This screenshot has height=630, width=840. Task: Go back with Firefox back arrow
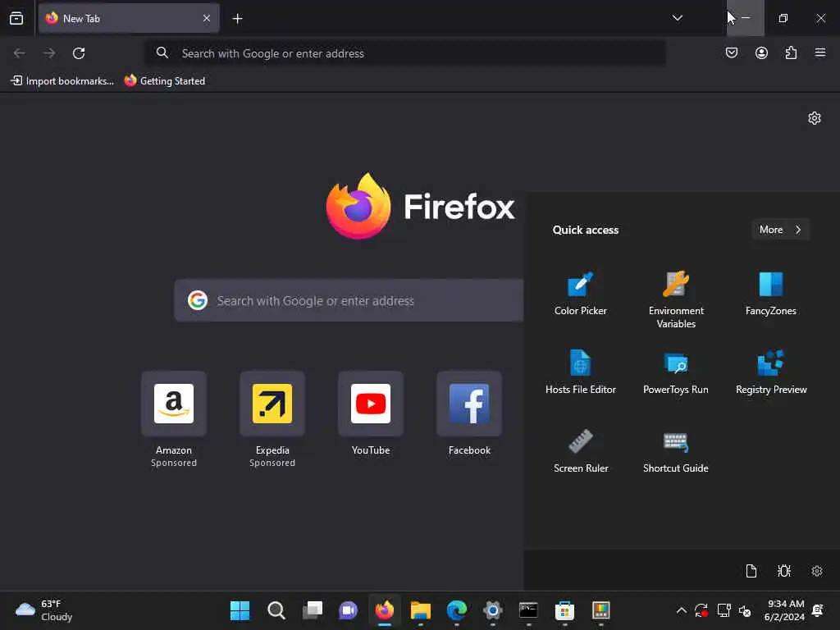pyautogui.click(x=20, y=53)
